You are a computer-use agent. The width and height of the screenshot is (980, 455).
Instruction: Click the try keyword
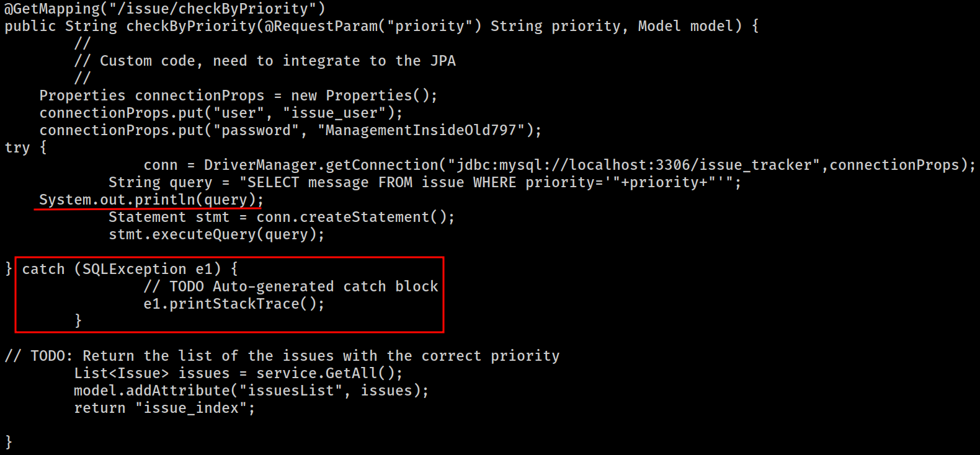(17, 148)
